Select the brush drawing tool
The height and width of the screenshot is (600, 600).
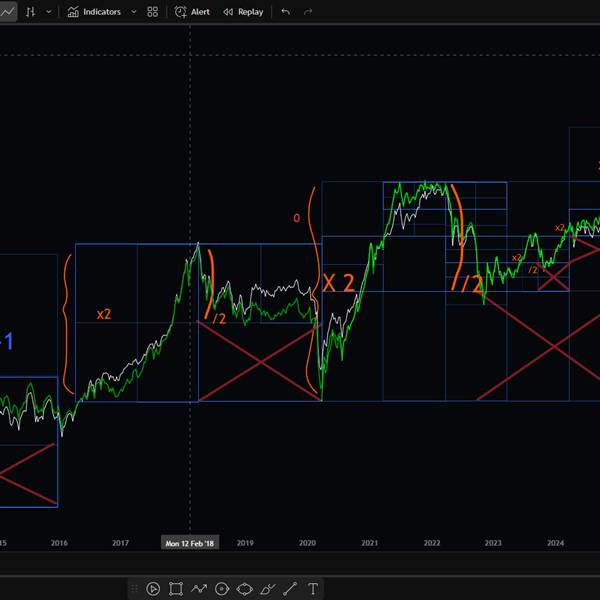268,589
